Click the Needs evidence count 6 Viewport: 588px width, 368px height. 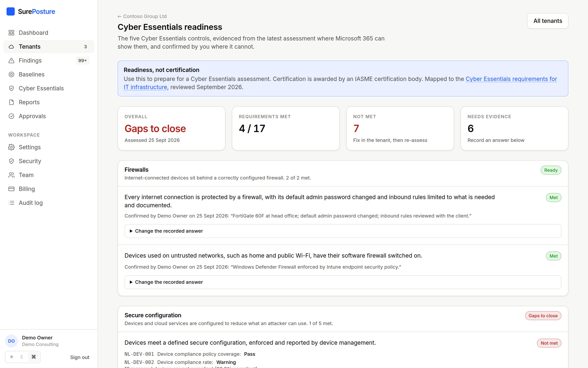click(x=470, y=128)
